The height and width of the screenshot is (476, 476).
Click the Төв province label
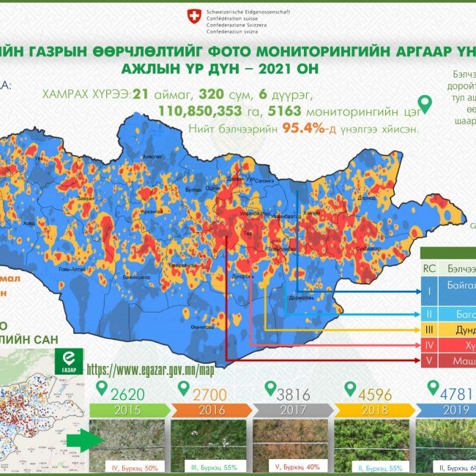248,233
